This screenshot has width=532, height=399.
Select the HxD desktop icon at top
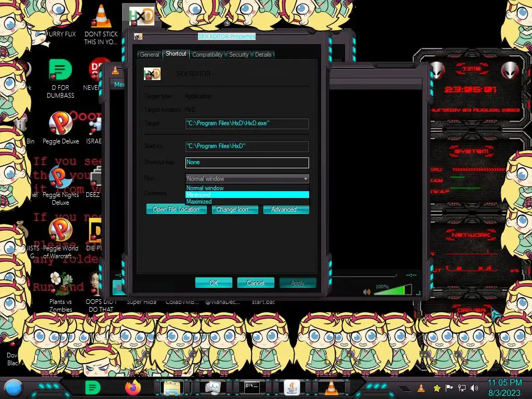click(x=141, y=16)
